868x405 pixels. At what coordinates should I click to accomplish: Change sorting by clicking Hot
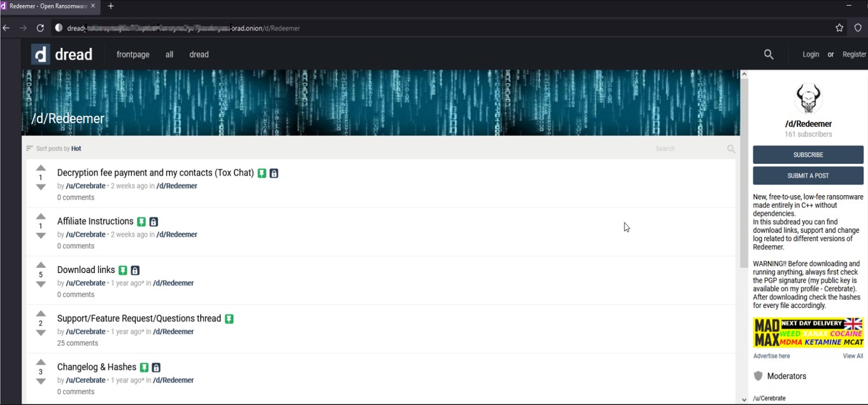point(76,148)
